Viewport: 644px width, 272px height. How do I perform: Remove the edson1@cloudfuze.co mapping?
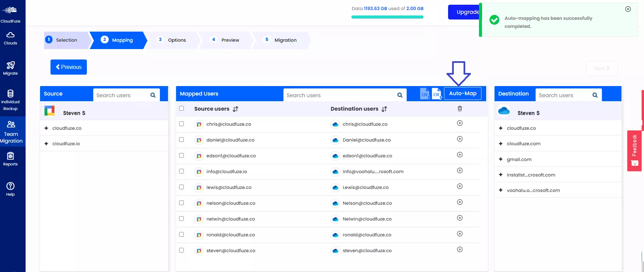[460, 155]
